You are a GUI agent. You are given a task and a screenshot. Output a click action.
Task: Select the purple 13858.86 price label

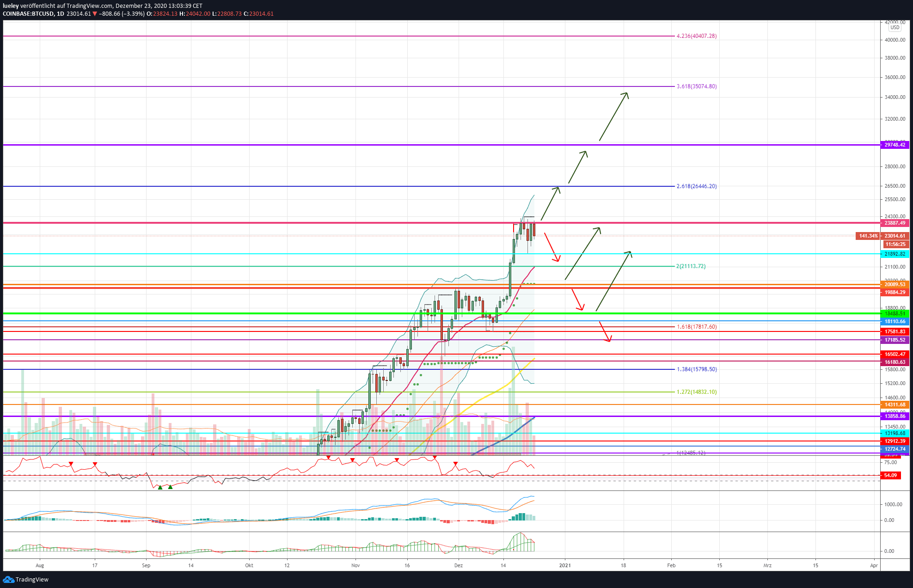pyautogui.click(x=895, y=416)
